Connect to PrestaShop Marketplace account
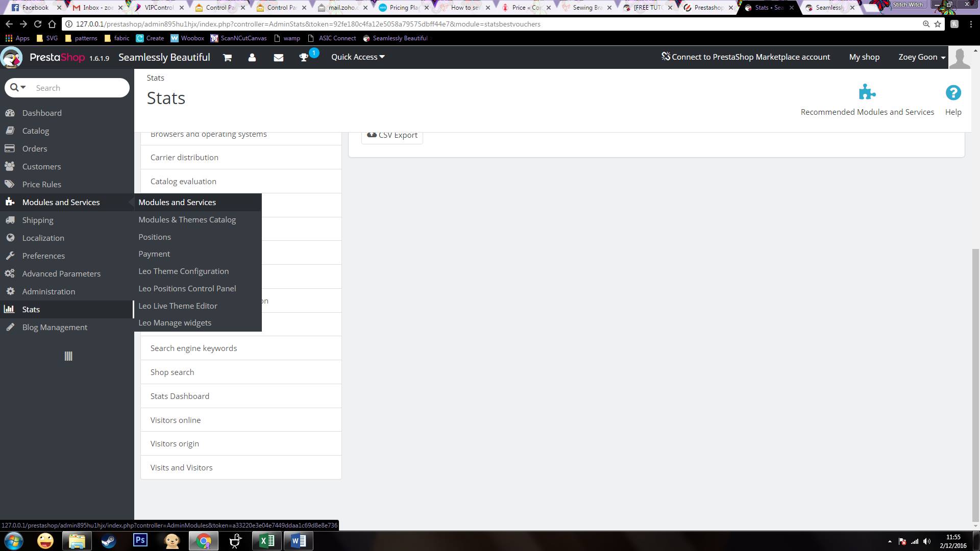This screenshot has width=980, height=551. [746, 57]
